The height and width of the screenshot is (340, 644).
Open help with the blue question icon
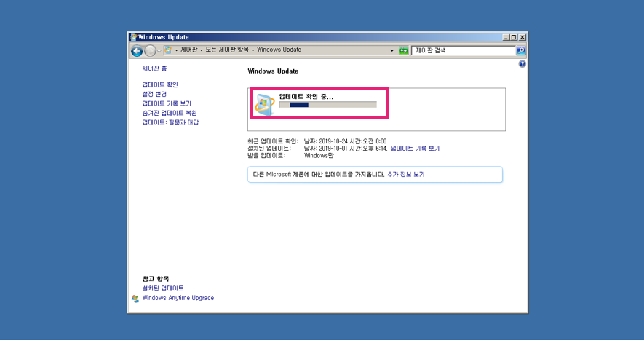point(522,64)
